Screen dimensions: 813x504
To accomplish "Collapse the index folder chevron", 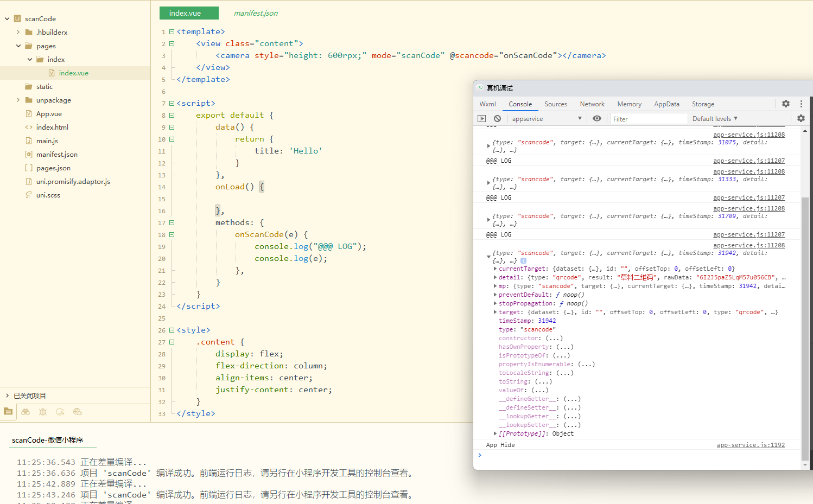I will pos(30,59).
